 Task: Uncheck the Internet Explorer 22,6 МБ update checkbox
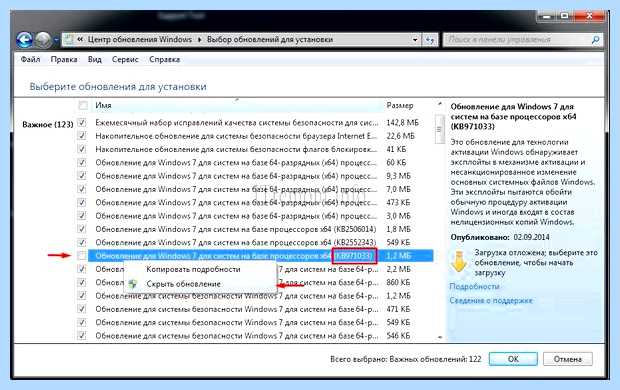pos(82,136)
